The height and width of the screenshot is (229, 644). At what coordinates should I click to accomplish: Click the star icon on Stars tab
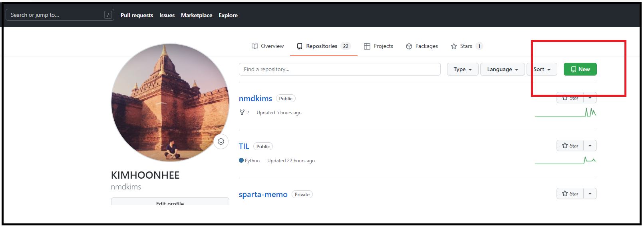coord(454,46)
